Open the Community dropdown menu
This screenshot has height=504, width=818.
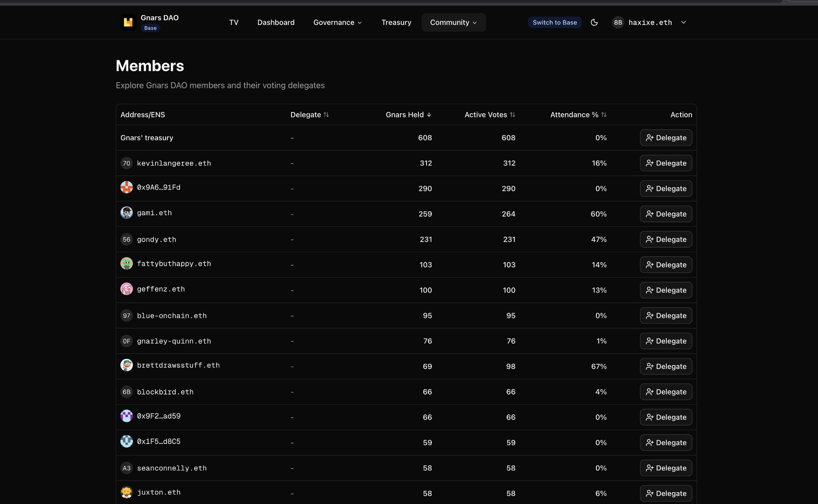pos(453,22)
